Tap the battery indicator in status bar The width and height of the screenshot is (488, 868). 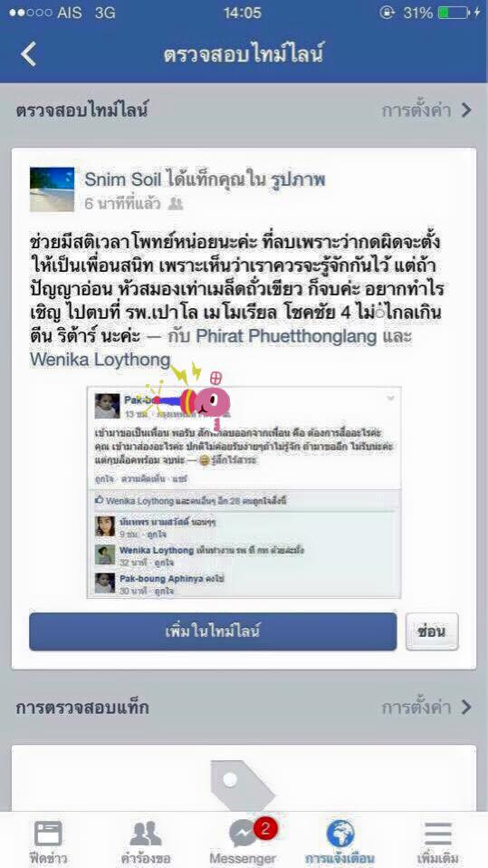(x=454, y=13)
